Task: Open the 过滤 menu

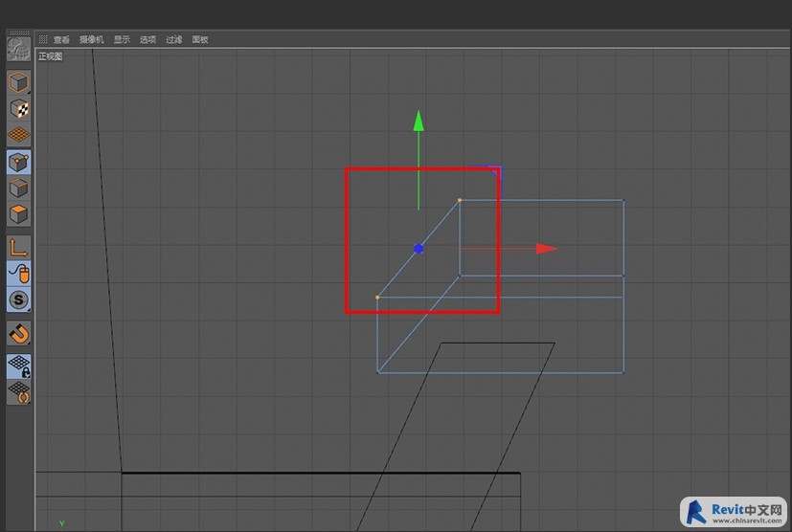Action: click(x=173, y=39)
